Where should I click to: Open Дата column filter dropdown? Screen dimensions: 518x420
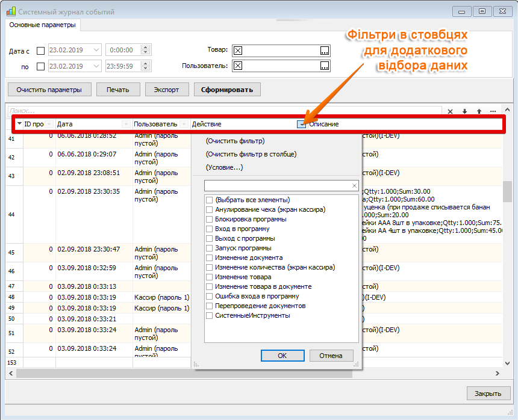click(x=125, y=124)
